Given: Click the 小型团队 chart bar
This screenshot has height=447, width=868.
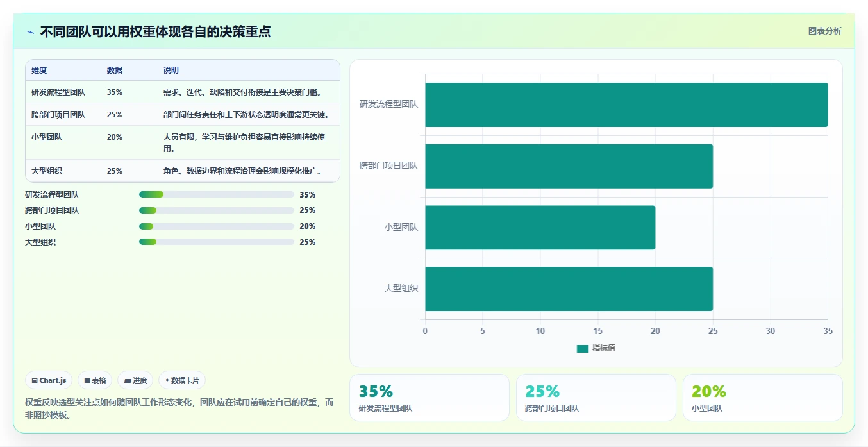Looking at the screenshot, I should tap(540, 227).
